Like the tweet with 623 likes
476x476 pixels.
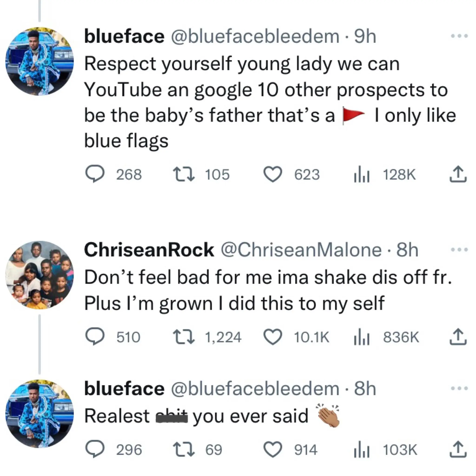pos(273,174)
